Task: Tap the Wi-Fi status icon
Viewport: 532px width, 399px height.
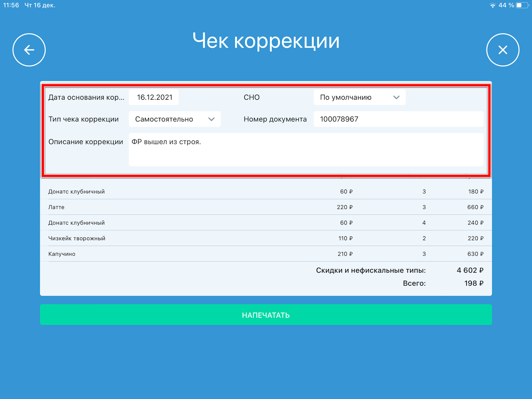Action: [x=492, y=5]
